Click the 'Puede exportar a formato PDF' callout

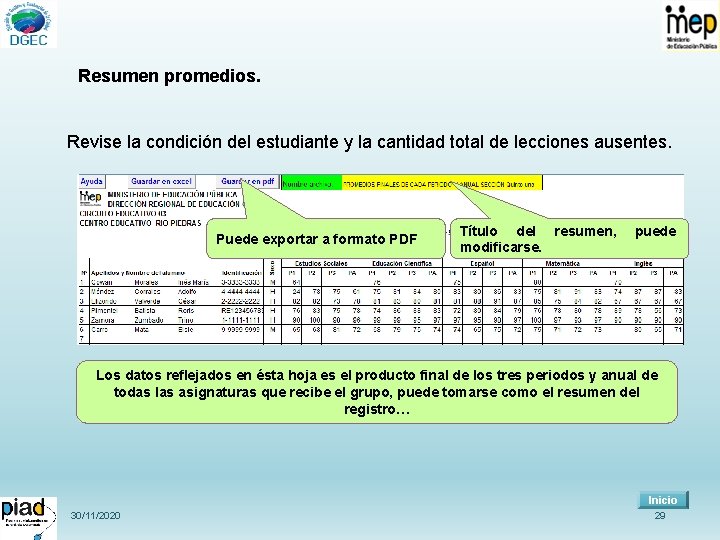326,239
